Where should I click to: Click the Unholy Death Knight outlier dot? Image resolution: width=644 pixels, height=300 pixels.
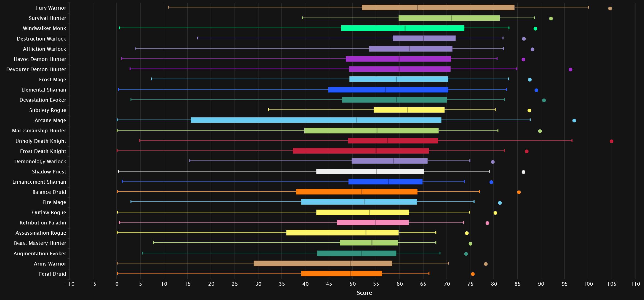tap(611, 141)
